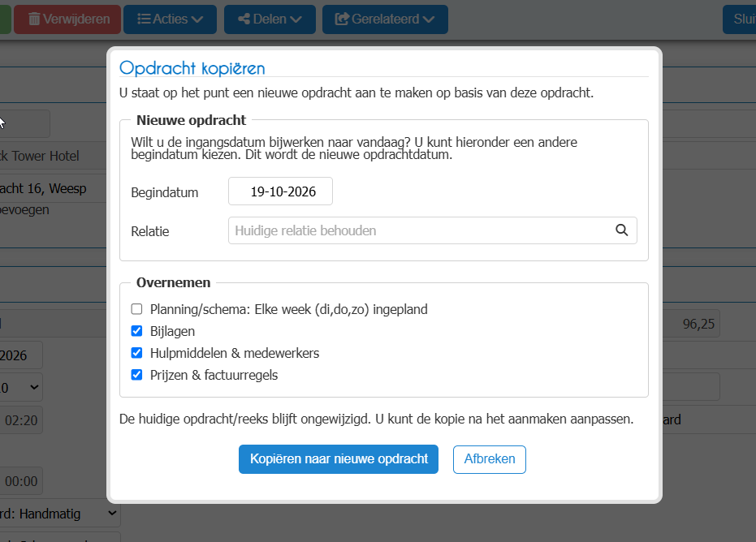The width and height of the screenshot is (756, 542).
Task: Uncheck the Bijlagen checkbox
Action: coord(137,331)
